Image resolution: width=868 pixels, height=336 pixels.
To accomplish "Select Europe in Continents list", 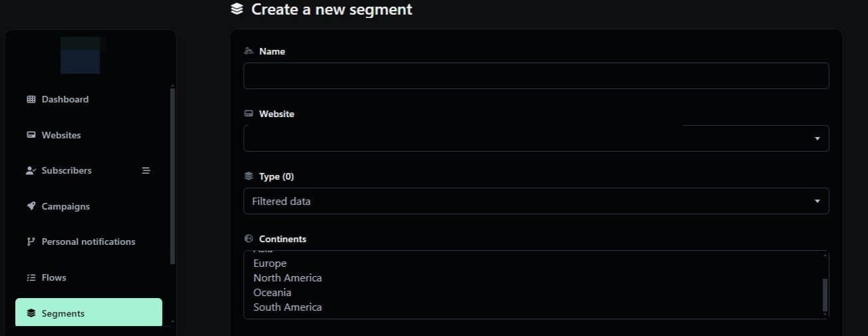I will (270, 263).
